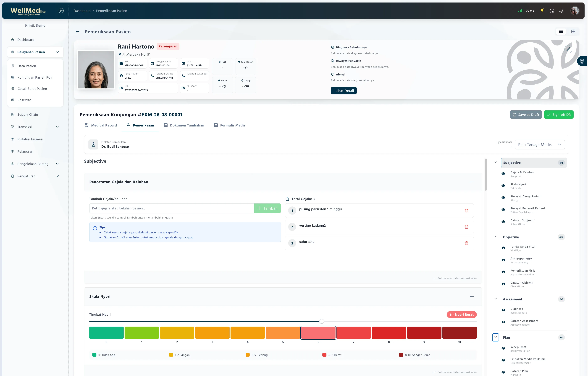Screen dimensions: 588x376
Task: Click the Cetak Surat Pasien icon
Action: point(13,89)
